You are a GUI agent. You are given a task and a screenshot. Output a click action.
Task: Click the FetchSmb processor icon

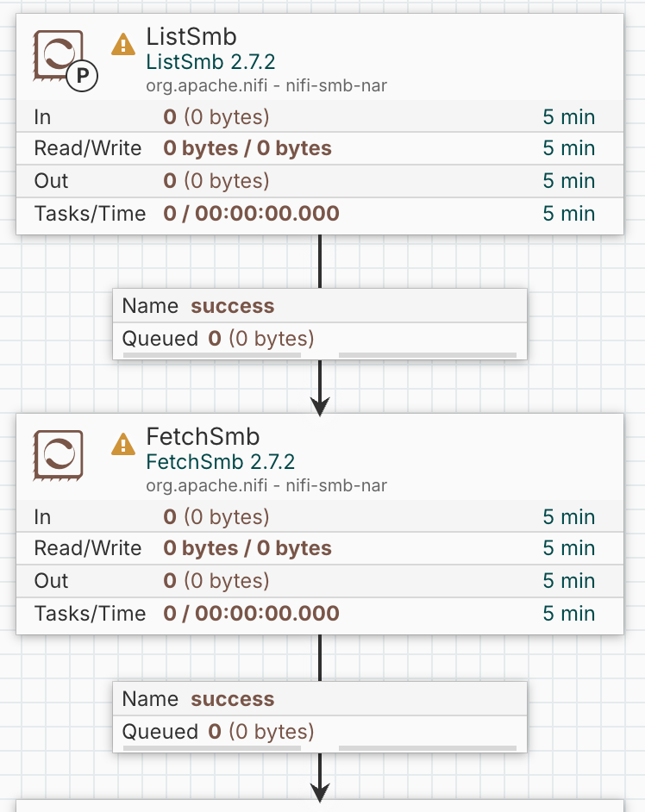tap(58, 455)
